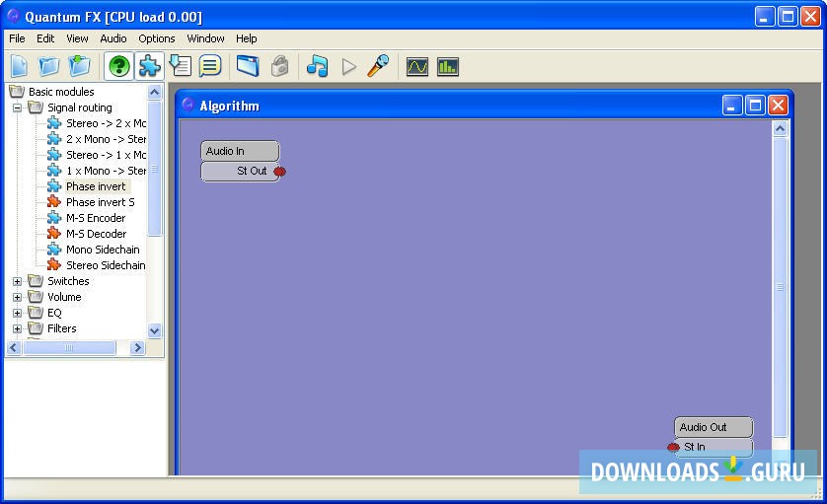Click the Open folder toolbar icon

(x=48, y=66)
